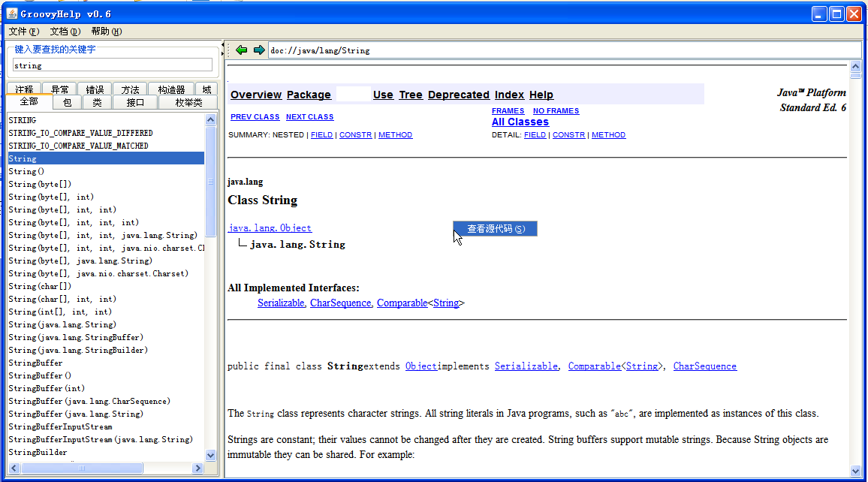Click the results list vertical scrollbar thumb
This screenshot has width=868, height=482.
click(x=210, y=182)
